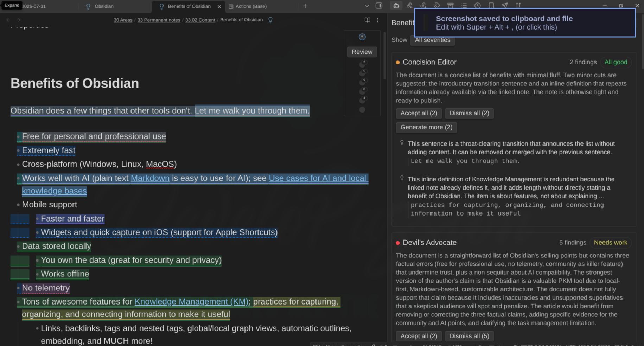Open the paper-plane publish panel icon

click(505, 6)
